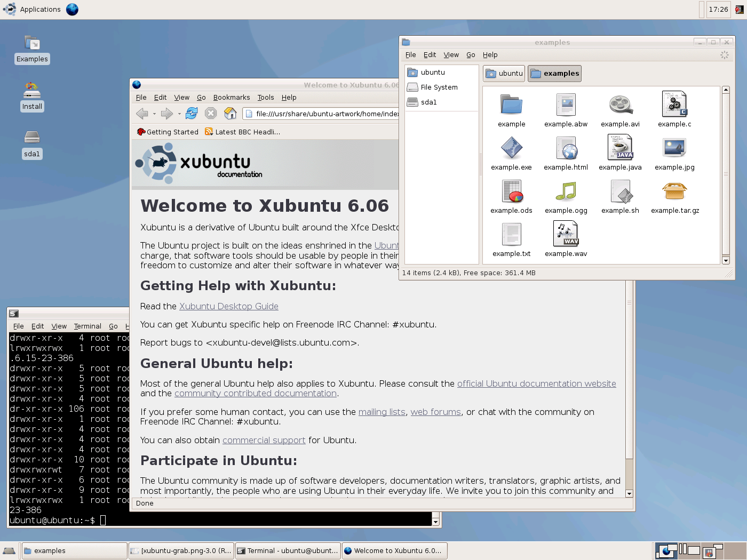Select the sda1 drive in the sidebar
This screenshot has width=747, height=560.
428,102
